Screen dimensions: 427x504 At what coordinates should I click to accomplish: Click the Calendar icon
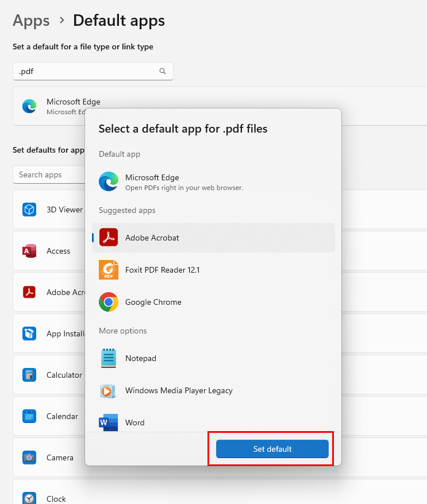(x=29, y=416)
